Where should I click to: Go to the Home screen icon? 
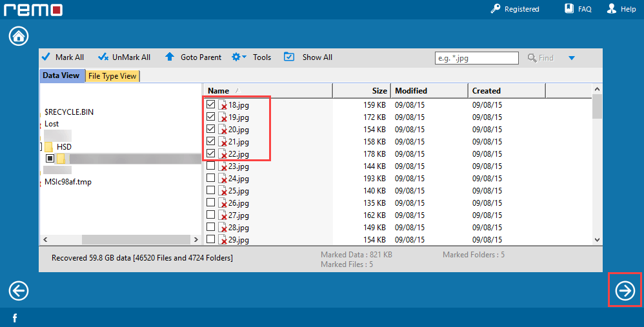(x=19, y=35)
